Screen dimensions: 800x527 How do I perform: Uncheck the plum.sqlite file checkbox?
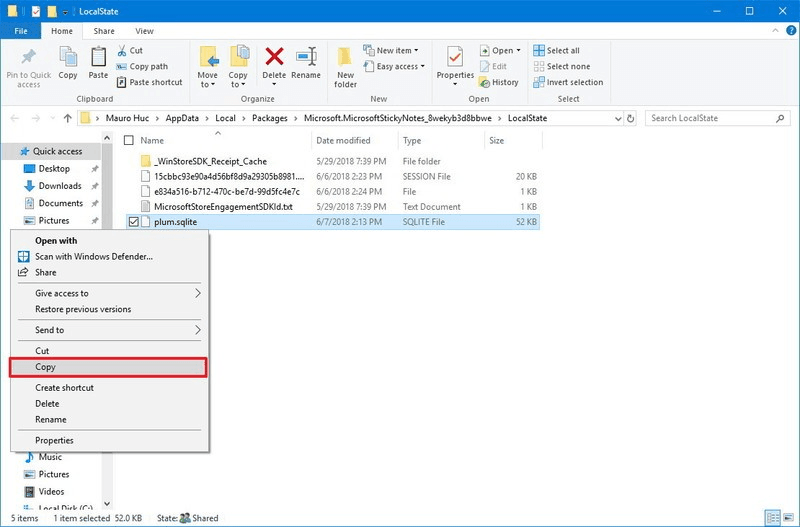tap(132, 222)
